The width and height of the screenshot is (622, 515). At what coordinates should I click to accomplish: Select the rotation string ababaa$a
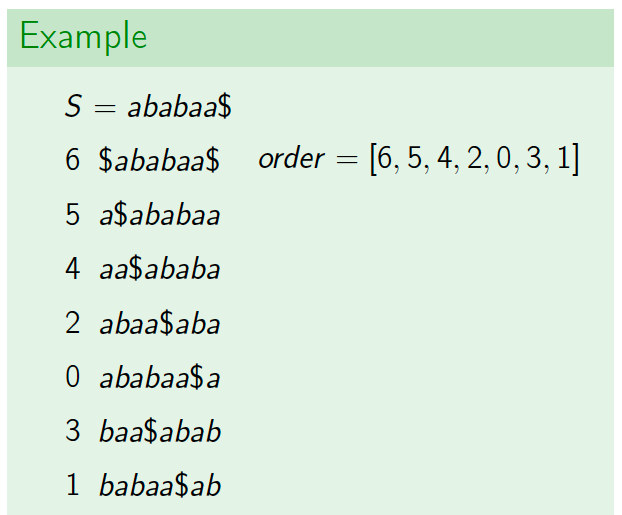click(x=159, y=377)
